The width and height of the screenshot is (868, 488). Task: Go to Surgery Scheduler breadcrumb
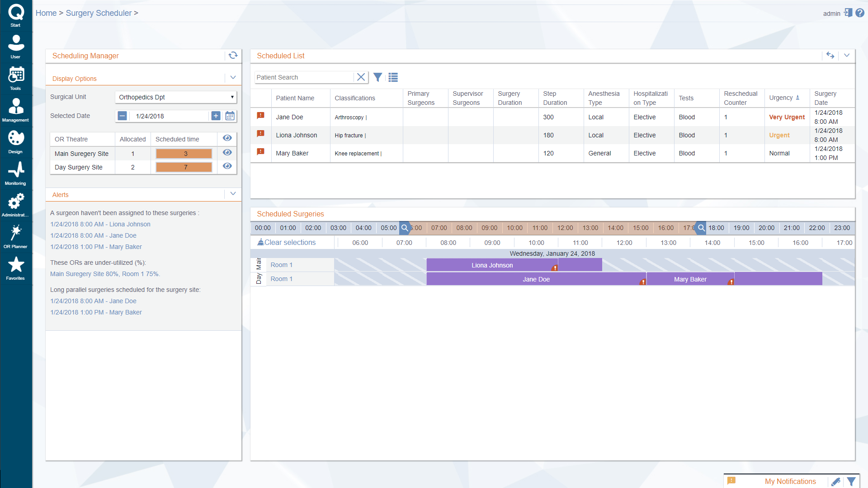click(x=99, y=13)
